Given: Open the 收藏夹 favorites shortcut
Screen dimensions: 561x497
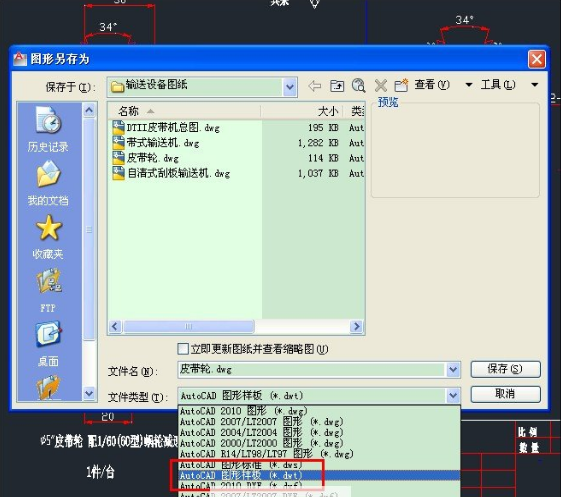Looking at the screenshot, I should click(48, 237).
